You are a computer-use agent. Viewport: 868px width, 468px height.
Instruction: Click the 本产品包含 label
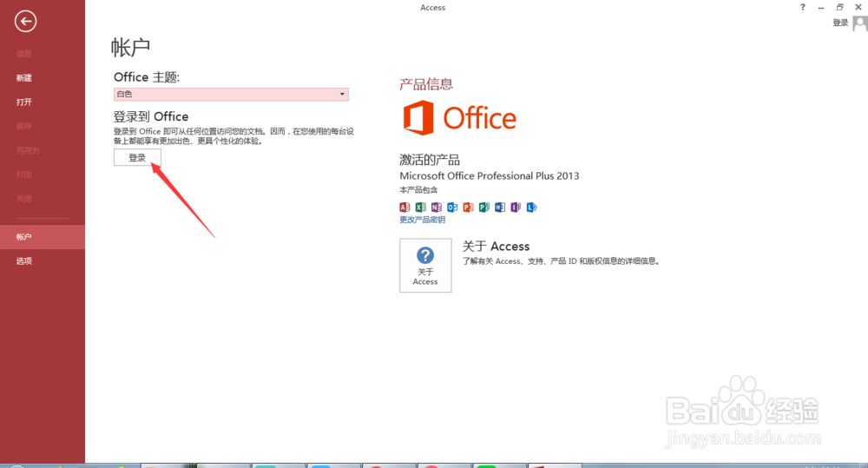(x=418, y=190)
